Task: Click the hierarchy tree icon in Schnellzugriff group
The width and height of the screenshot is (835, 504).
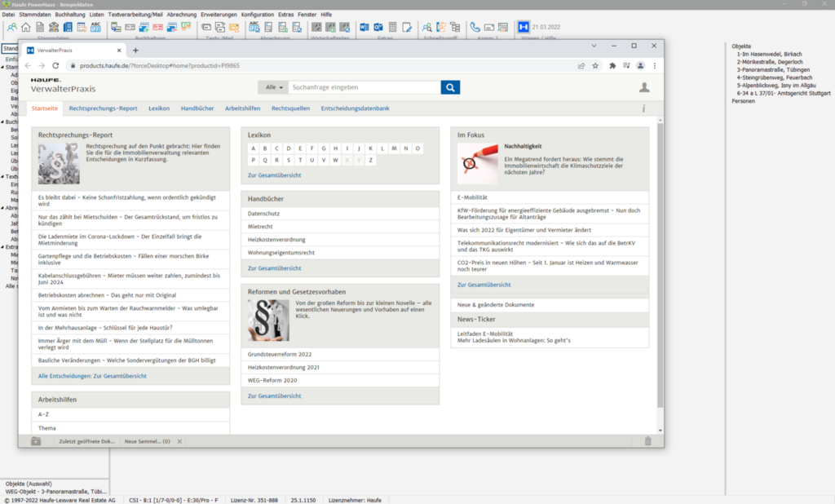Action: 455,27
